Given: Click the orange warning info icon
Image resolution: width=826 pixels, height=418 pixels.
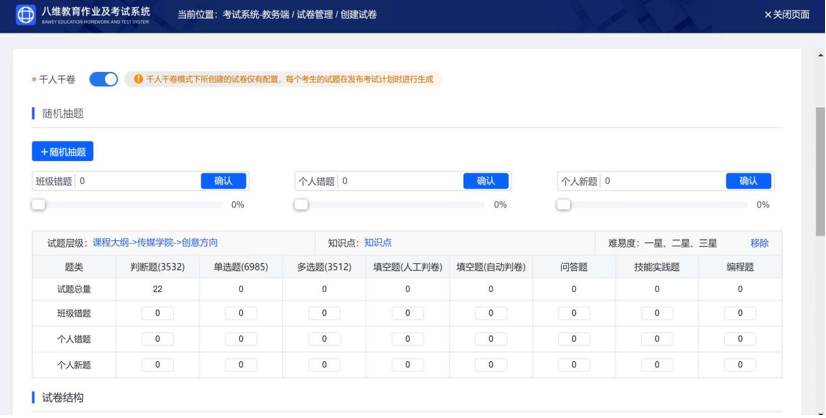Looking at the screenshot, I should tap(138, 79).
